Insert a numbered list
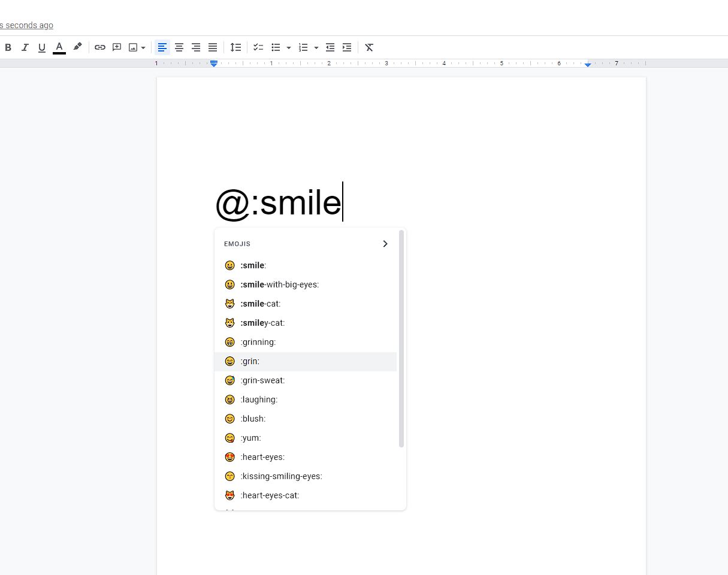Image resolution: width=728 pixels, height=575 pixels. coord(304,47)
